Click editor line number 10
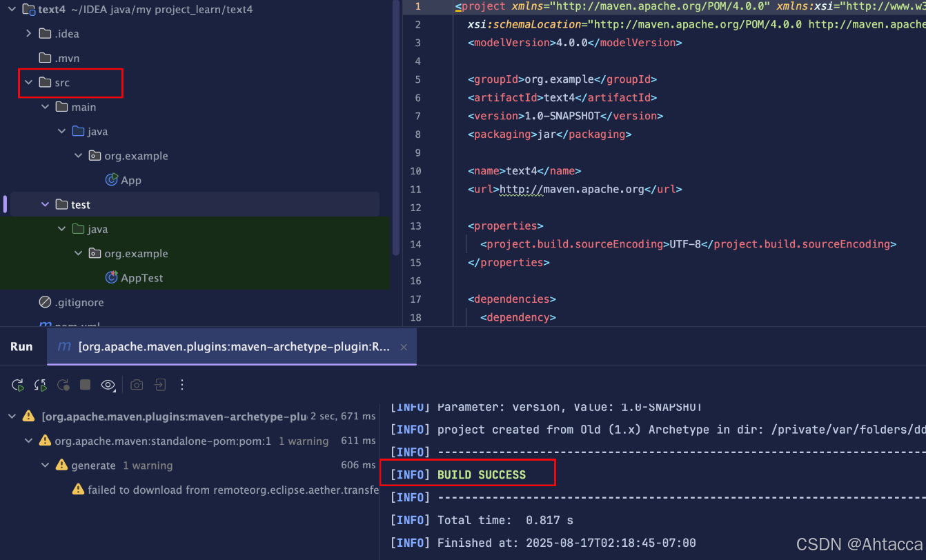Image resolution: width=926 pixels, height=560 pixels. pyautogui.click(x=415, y=170)
